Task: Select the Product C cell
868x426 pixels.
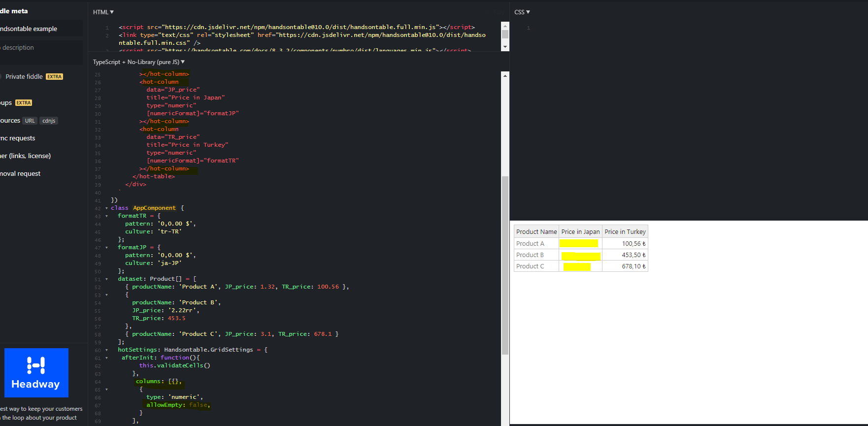Action: point(536,266)
